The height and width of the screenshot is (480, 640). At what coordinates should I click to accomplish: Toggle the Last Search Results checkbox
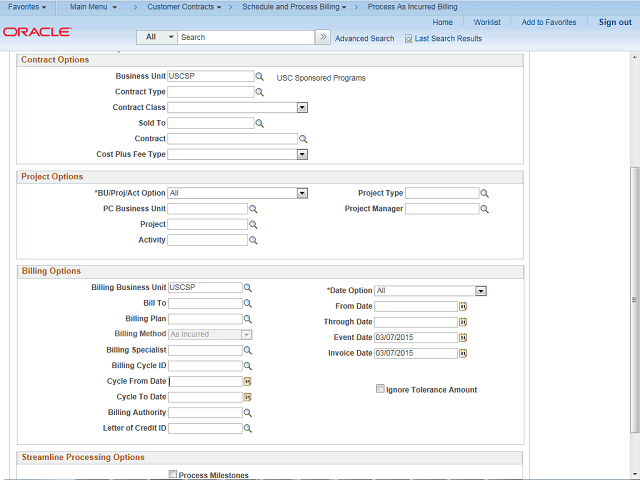tap(408, 38)
